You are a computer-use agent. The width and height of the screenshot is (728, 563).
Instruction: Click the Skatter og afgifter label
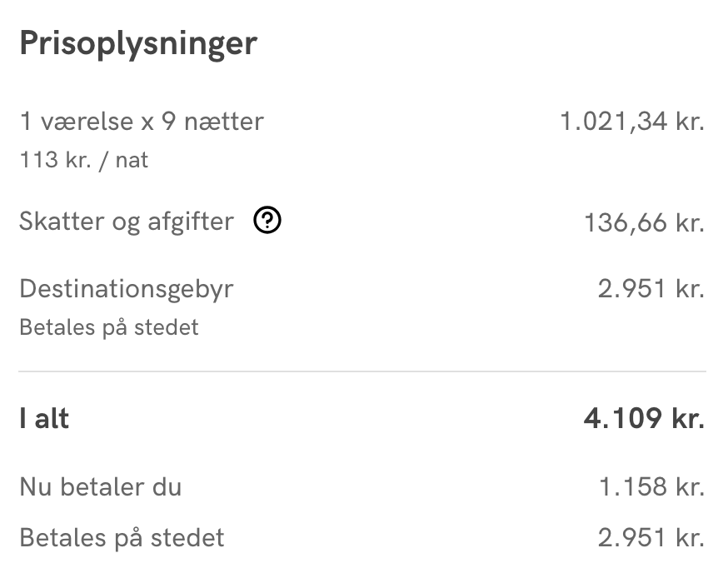pos(127,222)
